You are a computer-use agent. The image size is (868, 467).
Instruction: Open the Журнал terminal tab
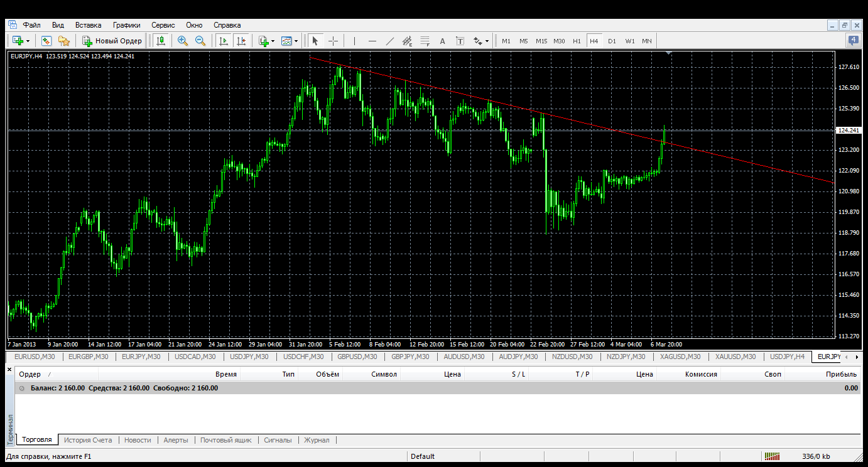pos(317,440)
